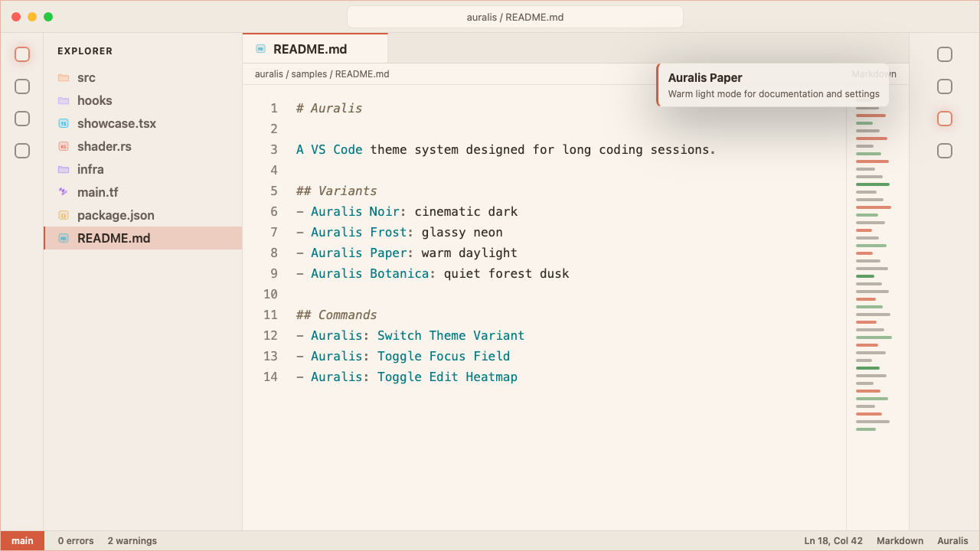Click the orange folder icon beside src
Screen dimensions: 980x551
64,77
